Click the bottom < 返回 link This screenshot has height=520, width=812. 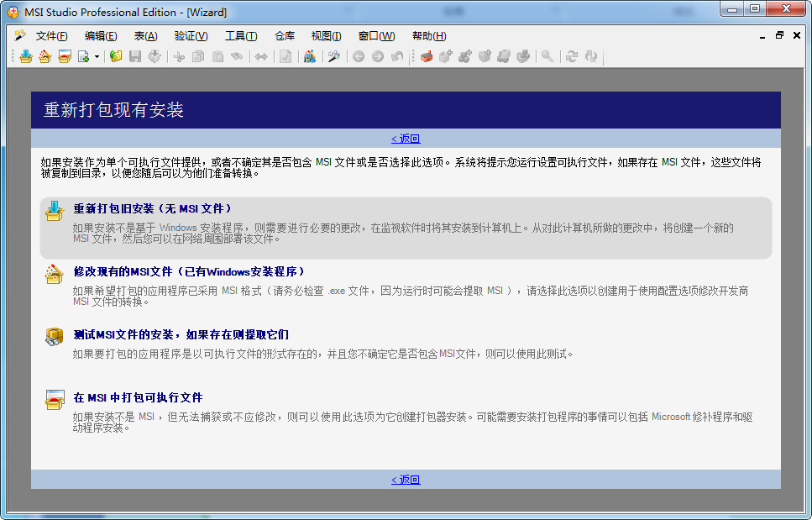406,479
